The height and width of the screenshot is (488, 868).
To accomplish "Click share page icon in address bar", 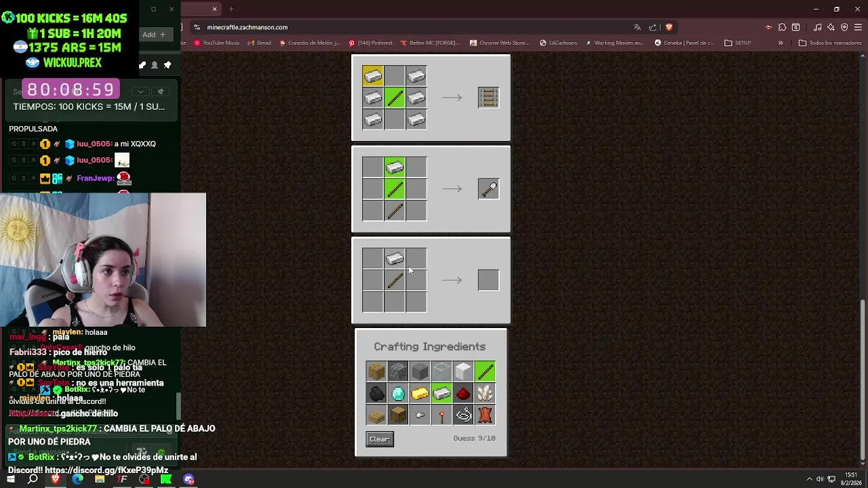I will coord(653,27).
